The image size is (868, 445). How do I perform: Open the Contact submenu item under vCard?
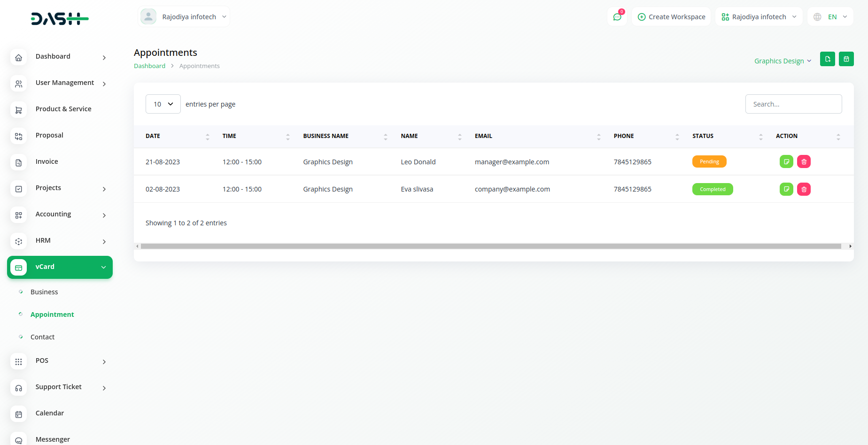[42, 337]
